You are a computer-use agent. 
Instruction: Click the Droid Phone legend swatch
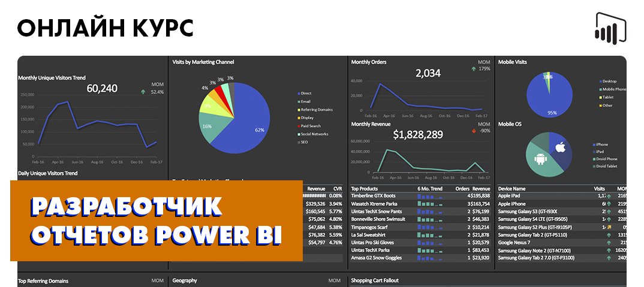[x=594, y=159]
